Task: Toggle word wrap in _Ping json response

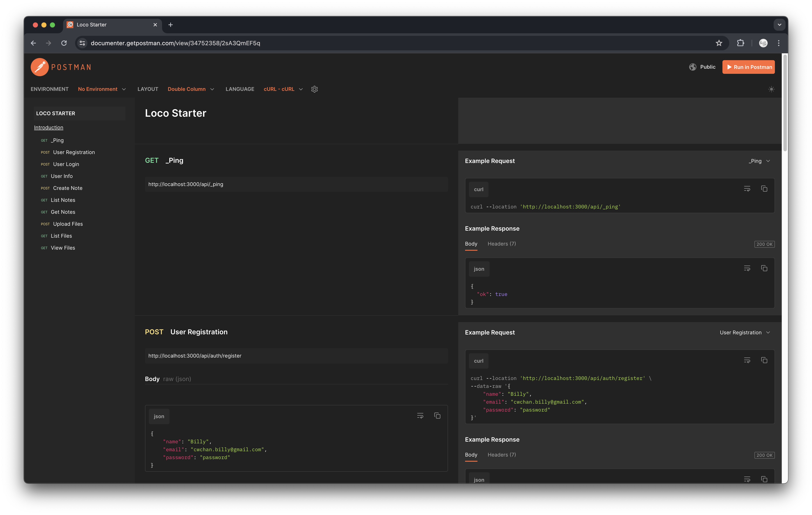Action: [747, 268]
